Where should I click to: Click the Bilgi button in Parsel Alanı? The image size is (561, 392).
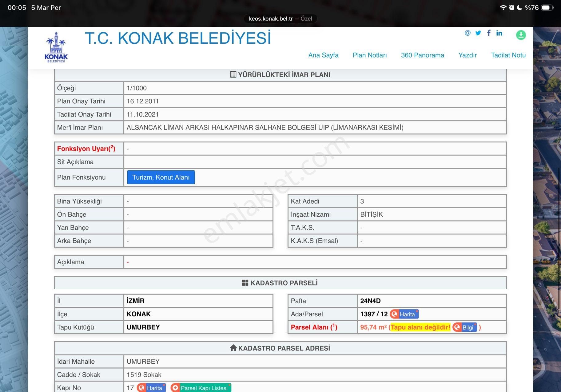(465, 327)
